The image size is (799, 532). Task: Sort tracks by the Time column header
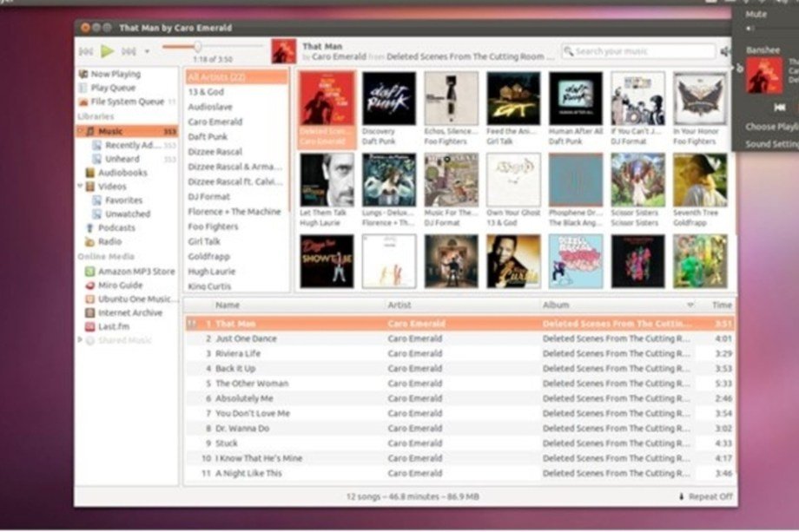coord(722,305)
